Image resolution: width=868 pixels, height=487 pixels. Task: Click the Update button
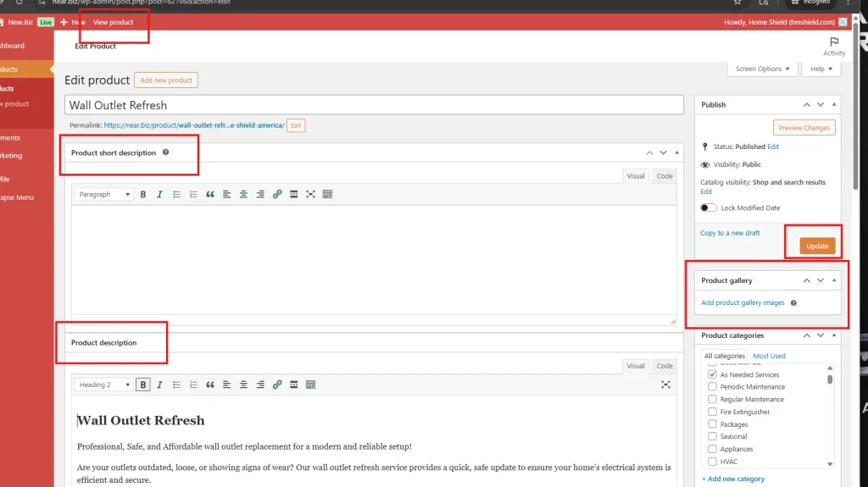pyautogui.click(x=817, y=246)
